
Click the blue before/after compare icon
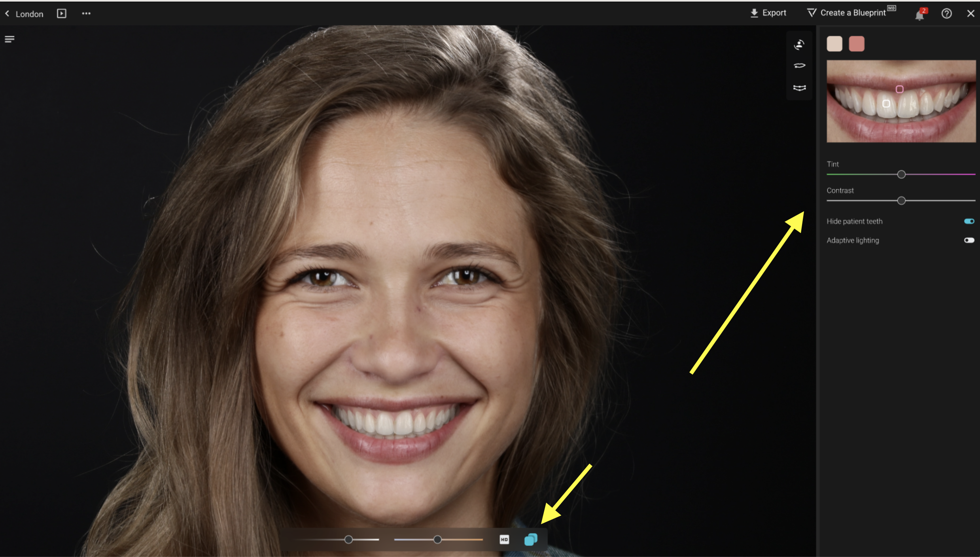[531, 540]
